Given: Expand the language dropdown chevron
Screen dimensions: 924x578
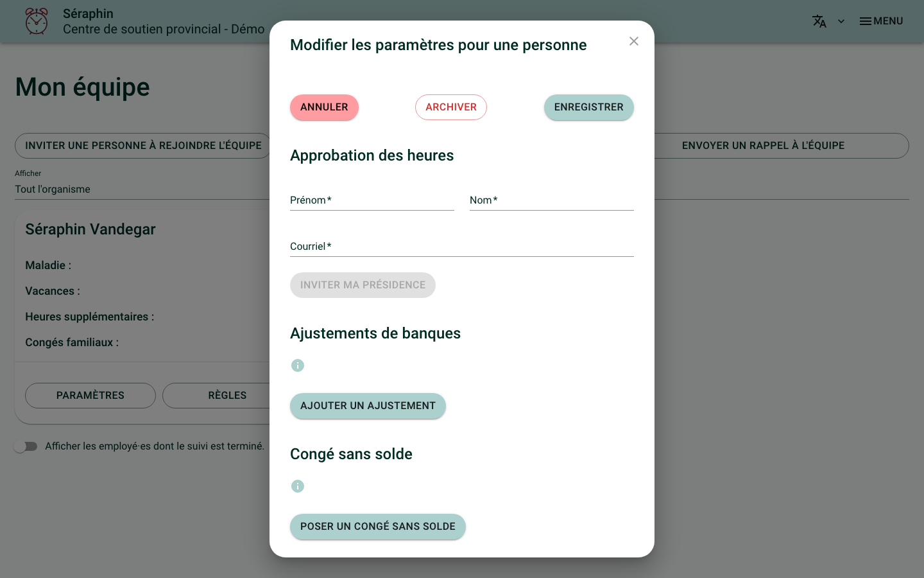Looking at the screenshot, I should (841, 21).
